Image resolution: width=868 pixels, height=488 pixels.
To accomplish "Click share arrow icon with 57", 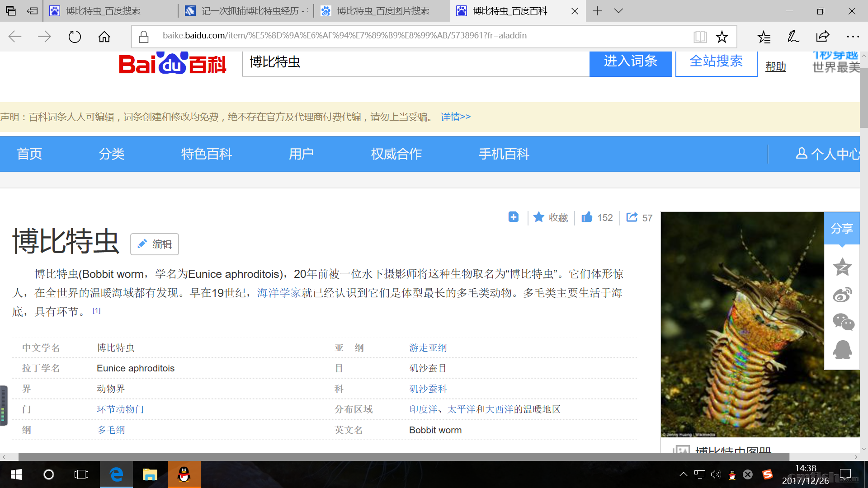I will pos(639,217).
